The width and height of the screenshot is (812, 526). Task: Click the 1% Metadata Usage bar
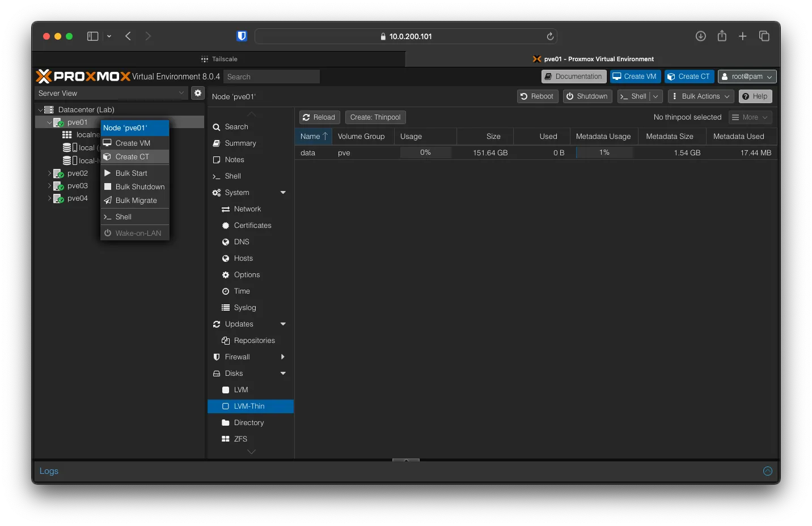click(604, 152)
